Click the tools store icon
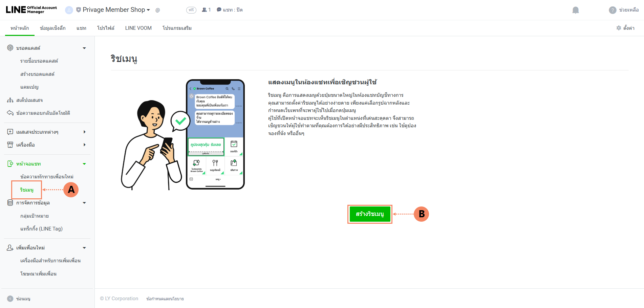644x308 pixels. coord(10,145)
